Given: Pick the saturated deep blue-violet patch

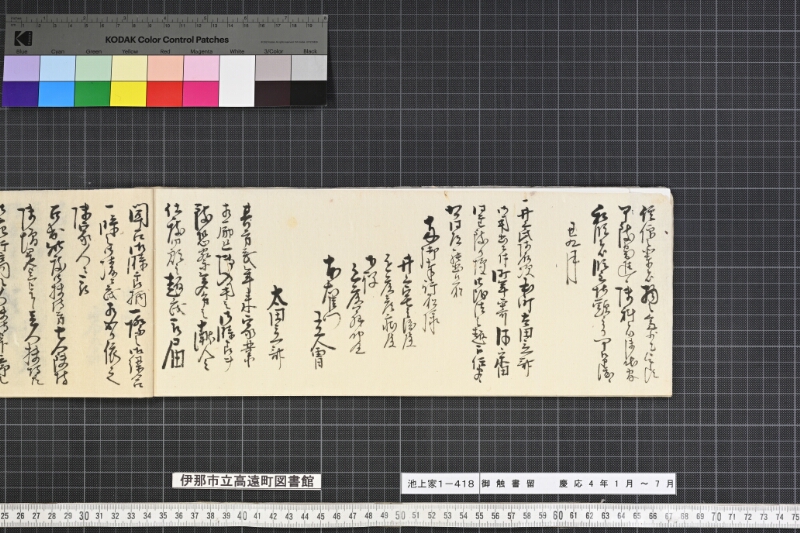Looking at the screenshot, I should (x=20, y=94).
